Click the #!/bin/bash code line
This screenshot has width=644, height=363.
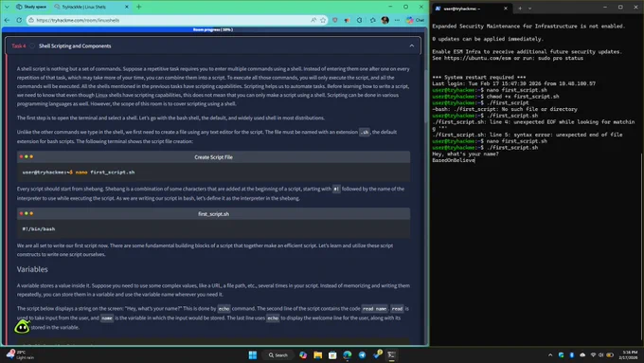coord(39,229)
